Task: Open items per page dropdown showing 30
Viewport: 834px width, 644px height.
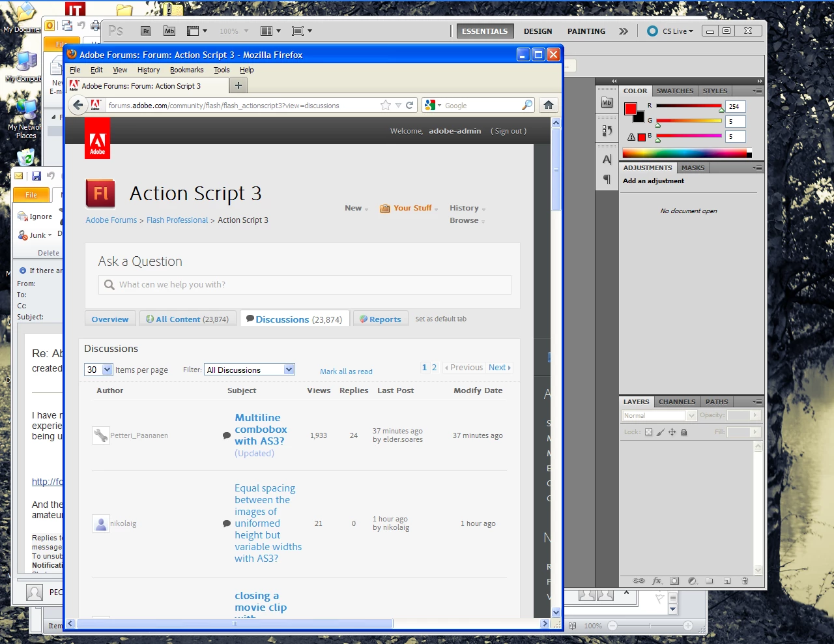Action: (x=99, y=370)
